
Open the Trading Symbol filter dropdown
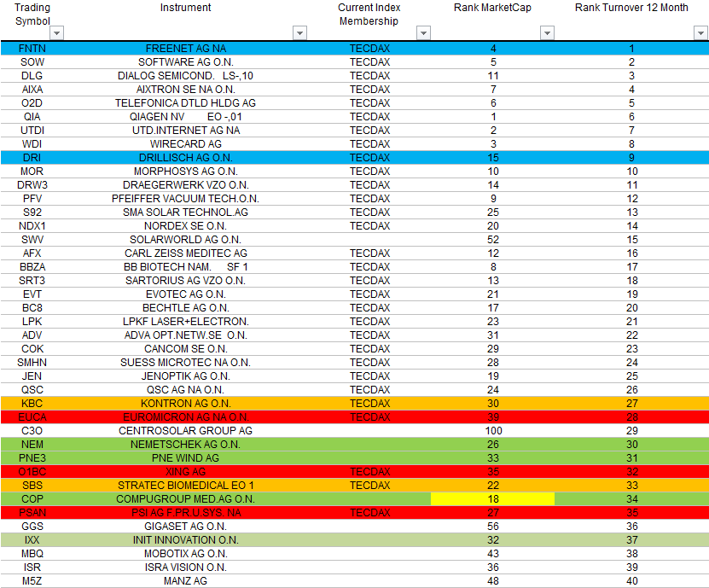(57, 33)
